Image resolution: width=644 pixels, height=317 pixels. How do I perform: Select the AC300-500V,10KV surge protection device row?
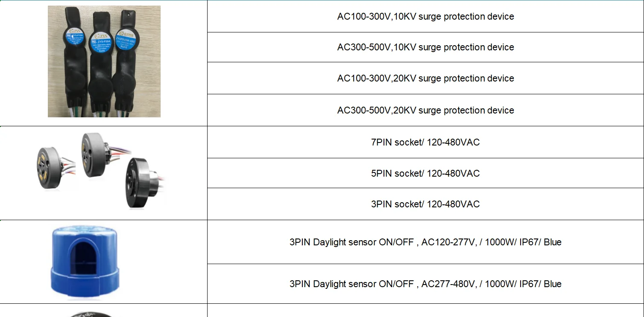(425, 47)
